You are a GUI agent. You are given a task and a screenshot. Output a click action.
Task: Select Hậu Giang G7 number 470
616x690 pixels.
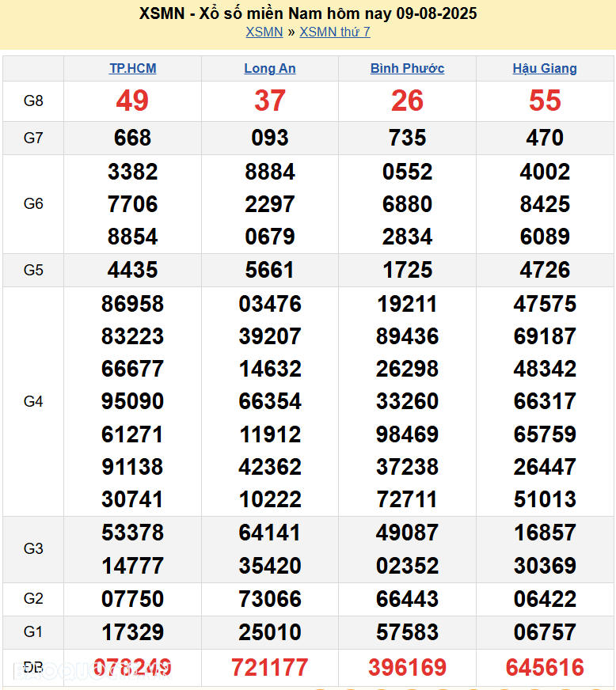(x=545, y=138)
